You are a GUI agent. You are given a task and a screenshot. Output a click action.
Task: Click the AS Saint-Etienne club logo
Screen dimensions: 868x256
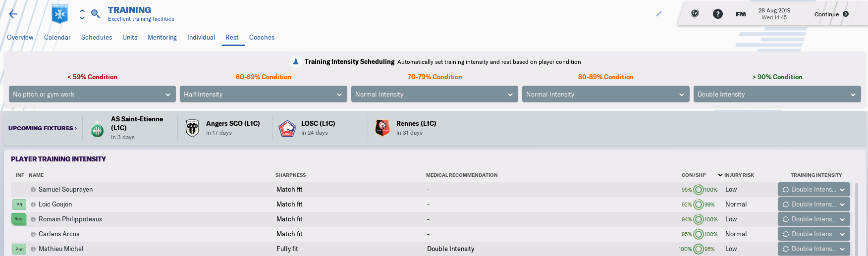coord(97,129)
